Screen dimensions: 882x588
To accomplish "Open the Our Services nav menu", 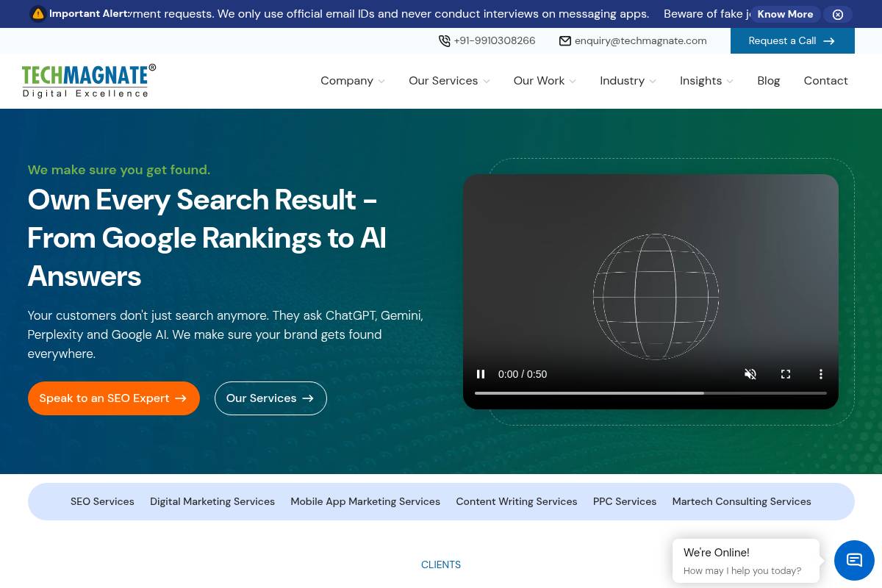I will click(443, 81).
